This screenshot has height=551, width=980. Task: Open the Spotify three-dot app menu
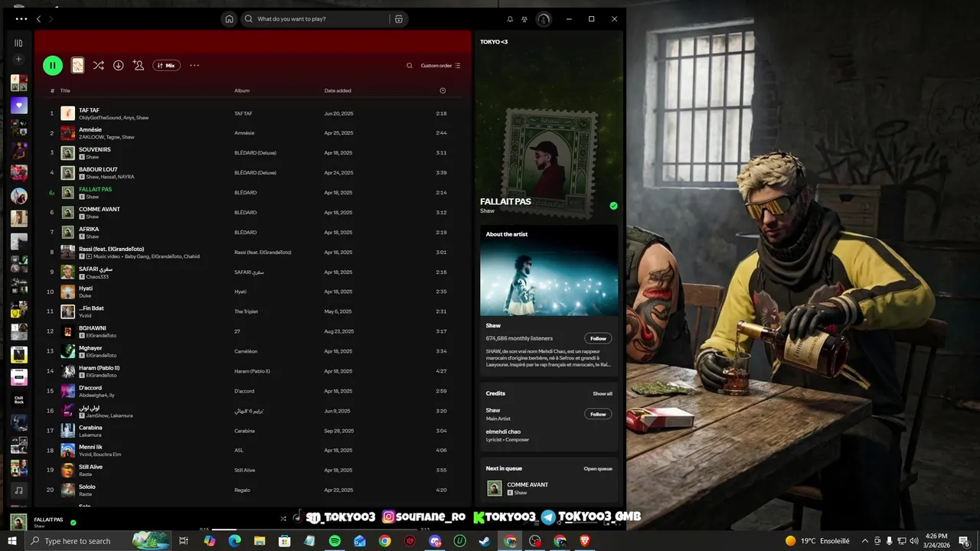[21, 19]
